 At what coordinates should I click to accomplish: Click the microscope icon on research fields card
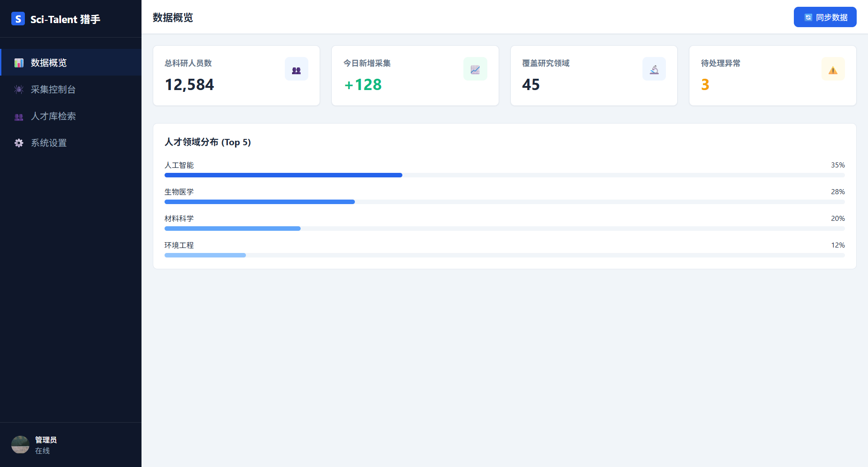coord(654,69)
